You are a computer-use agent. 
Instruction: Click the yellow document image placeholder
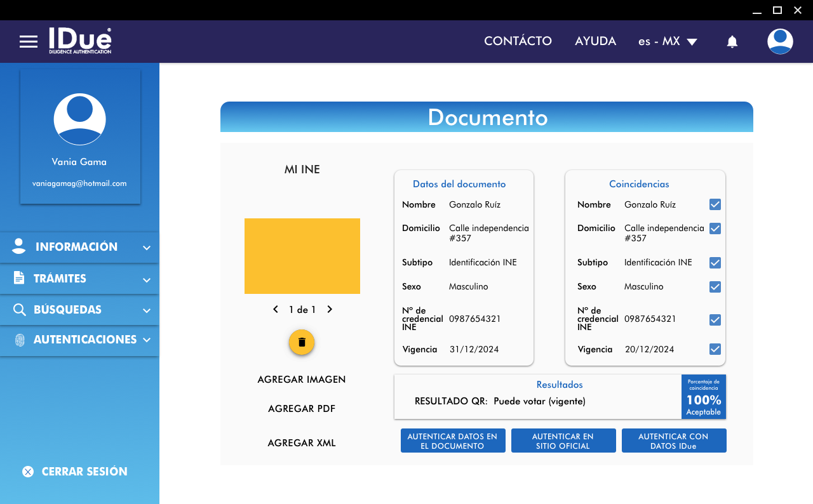point(302,256)
